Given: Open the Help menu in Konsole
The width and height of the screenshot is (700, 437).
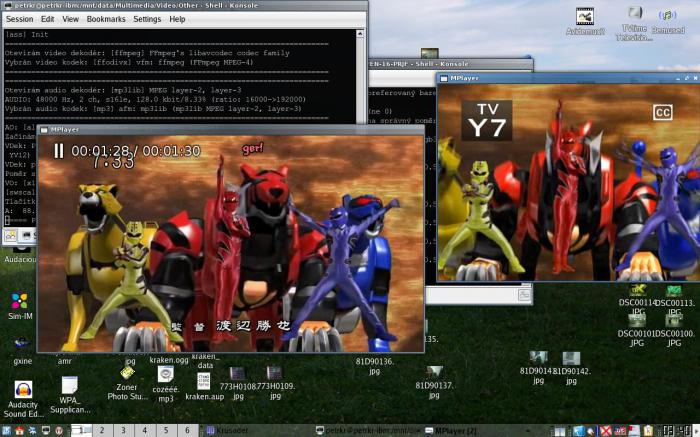Looking at the screenshot, I should pyautogui.click(x=177, y=19).
